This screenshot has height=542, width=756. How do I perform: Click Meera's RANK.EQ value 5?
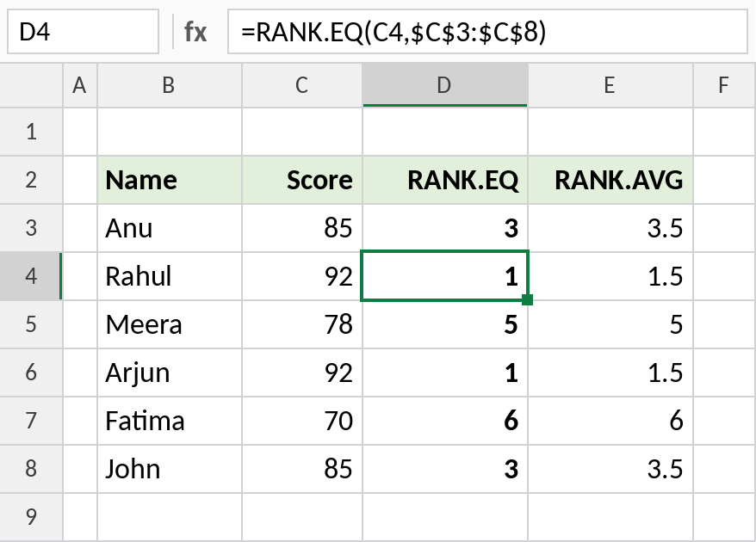click(445, 324)
